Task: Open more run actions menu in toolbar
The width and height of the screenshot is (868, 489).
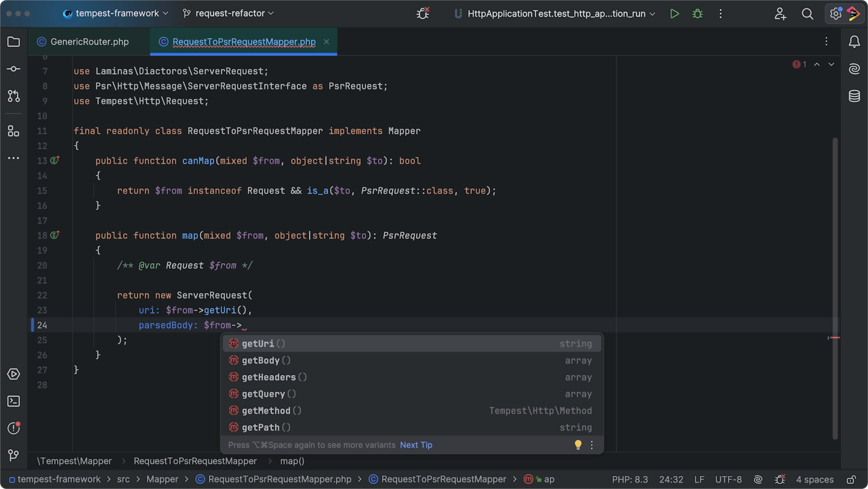Action: (x=720, y=13)
